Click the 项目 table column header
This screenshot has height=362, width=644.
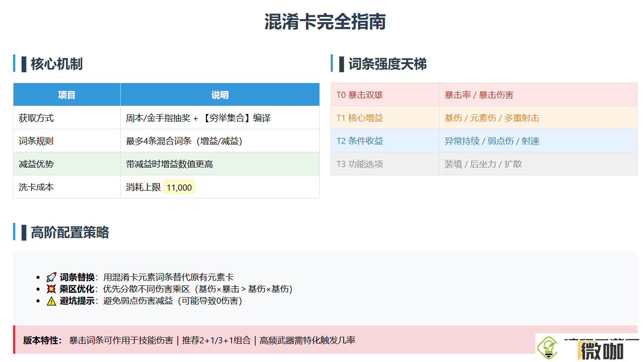click(67, 95)
